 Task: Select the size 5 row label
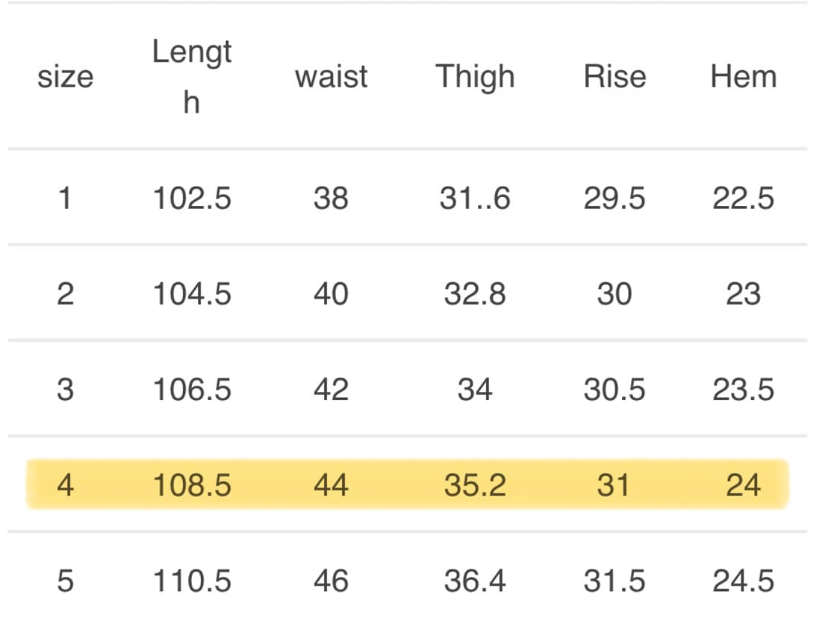coord(65,581)
